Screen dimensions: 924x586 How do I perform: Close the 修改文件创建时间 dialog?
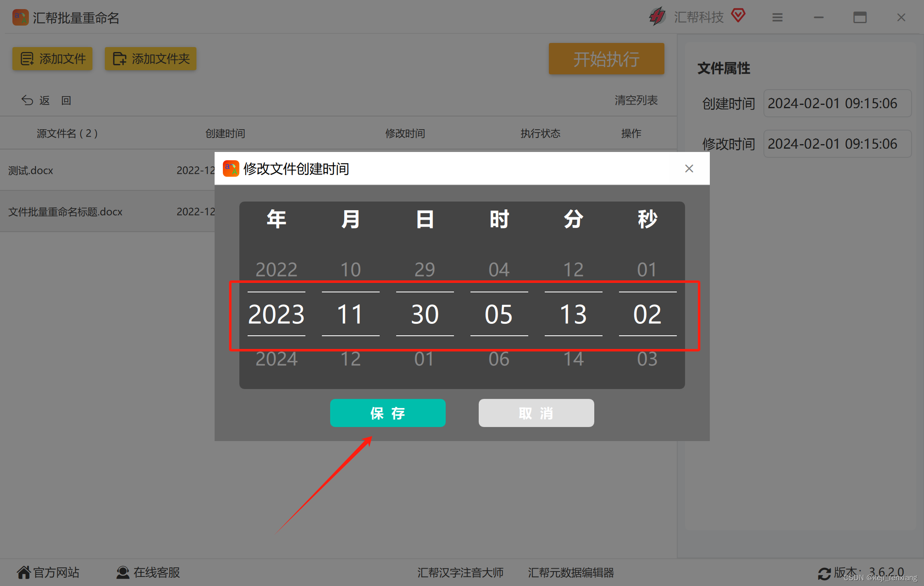(689, 168)
